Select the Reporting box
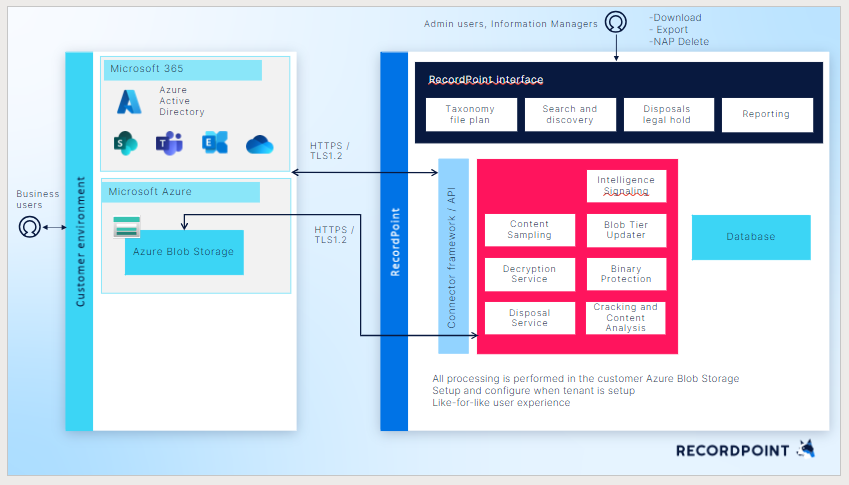 click(767, 114)
